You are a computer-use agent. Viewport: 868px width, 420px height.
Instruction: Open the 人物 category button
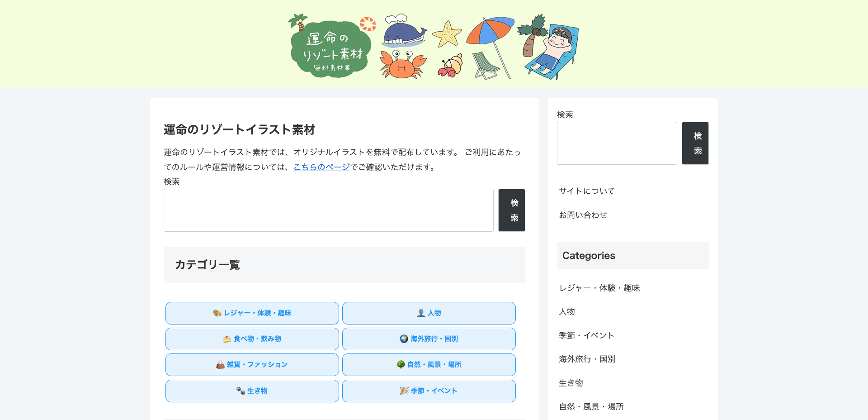pyautogui.click(x=429, y=313)
